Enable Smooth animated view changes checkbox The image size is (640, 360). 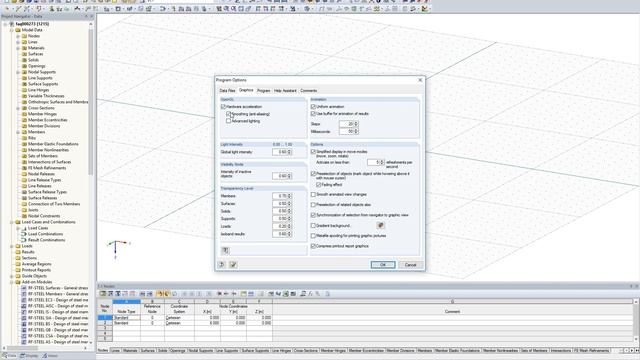click(x=313, y=194)
